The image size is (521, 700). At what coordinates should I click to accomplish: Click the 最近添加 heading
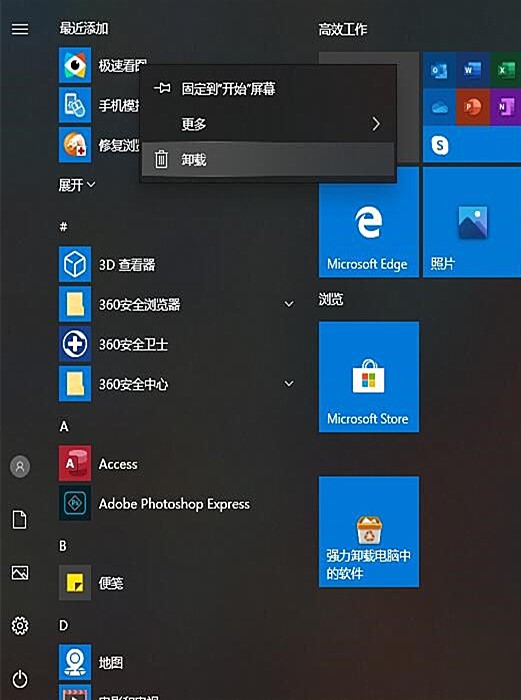tap(83, 29)
